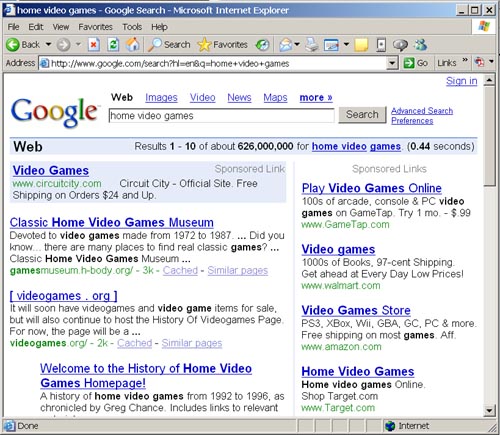Viewport: 500px width, 435px height.
Task: Open the History clock icon
Action: coord(262,45)
